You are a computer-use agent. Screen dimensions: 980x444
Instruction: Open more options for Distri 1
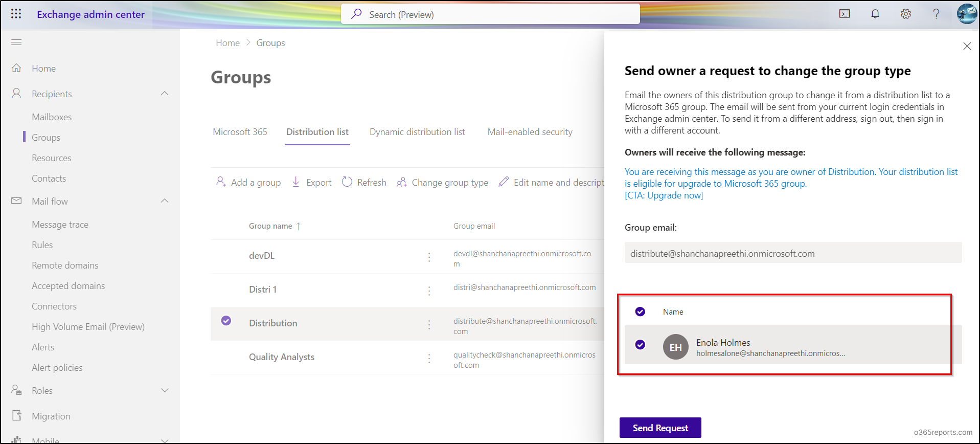pos(429,291)
